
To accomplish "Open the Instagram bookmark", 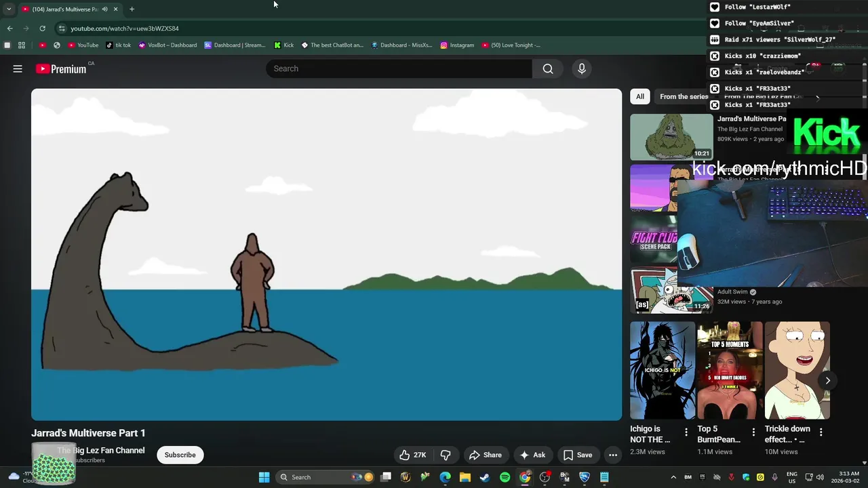I will 457,45.
